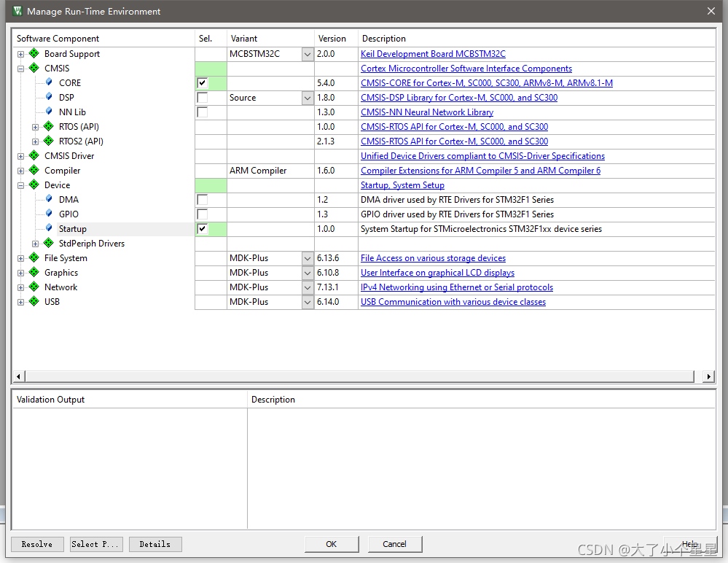
Task: Click the Sel. column header
Action: [x=211, y=39]
